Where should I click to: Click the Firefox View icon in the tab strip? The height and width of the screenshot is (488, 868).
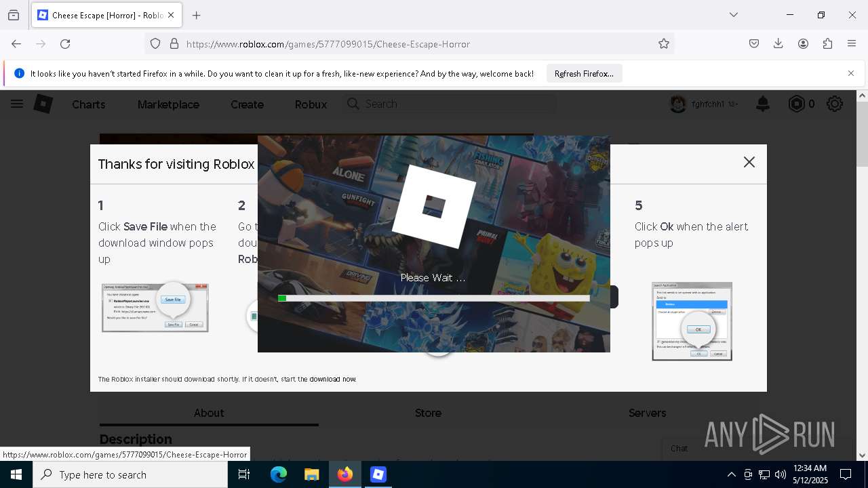coord(14,15)
